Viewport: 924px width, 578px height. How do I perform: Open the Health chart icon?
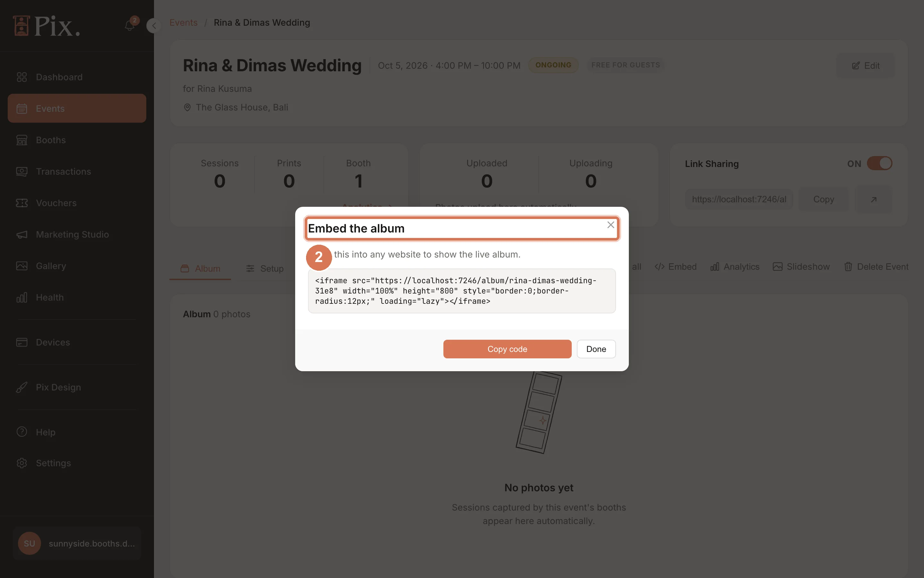pos(22,297)
